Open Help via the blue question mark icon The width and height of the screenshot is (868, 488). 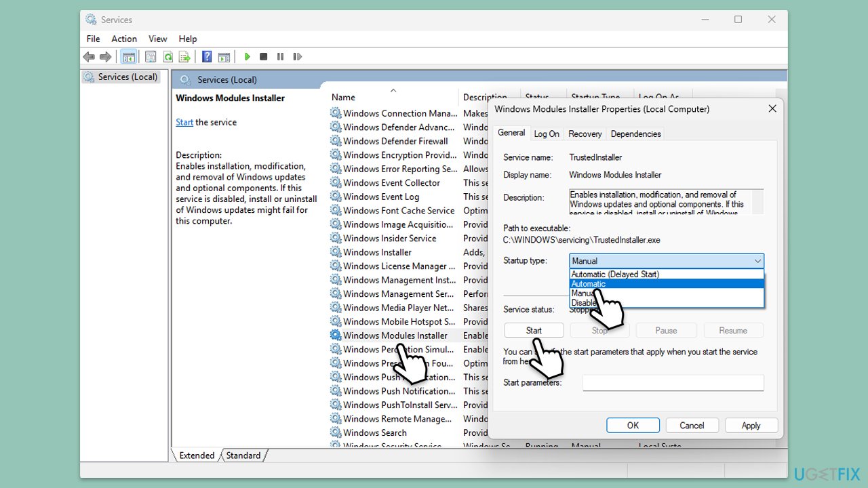point(207,57)
